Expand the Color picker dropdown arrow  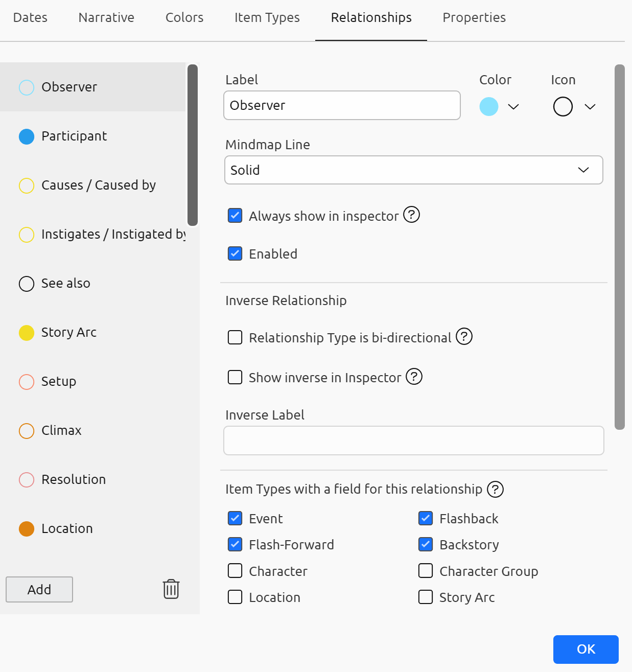coord(513,107)
